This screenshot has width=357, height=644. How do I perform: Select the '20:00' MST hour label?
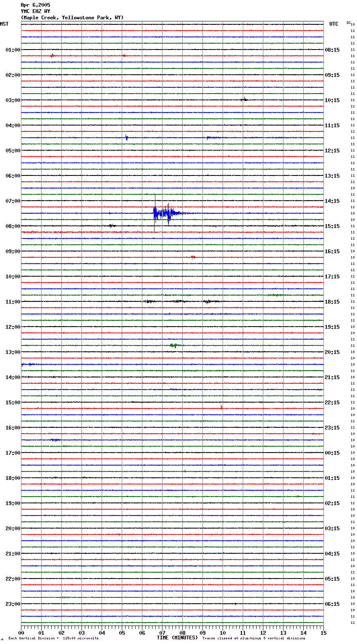pyautogui.click(x=13, y=529)
